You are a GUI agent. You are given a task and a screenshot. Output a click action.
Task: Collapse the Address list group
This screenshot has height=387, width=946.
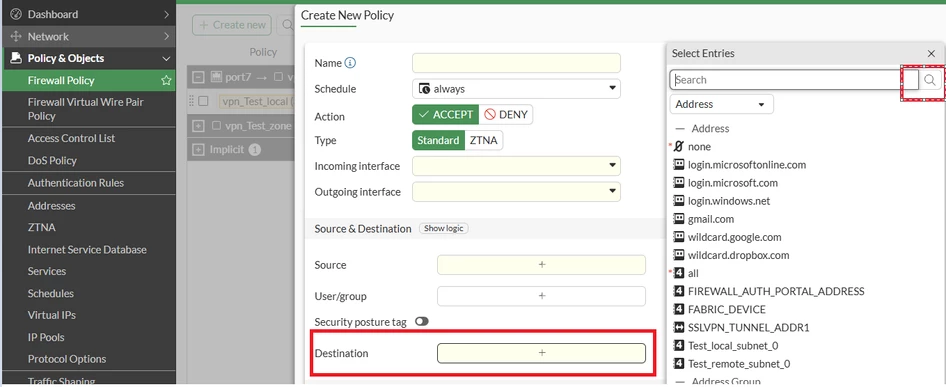680,129
